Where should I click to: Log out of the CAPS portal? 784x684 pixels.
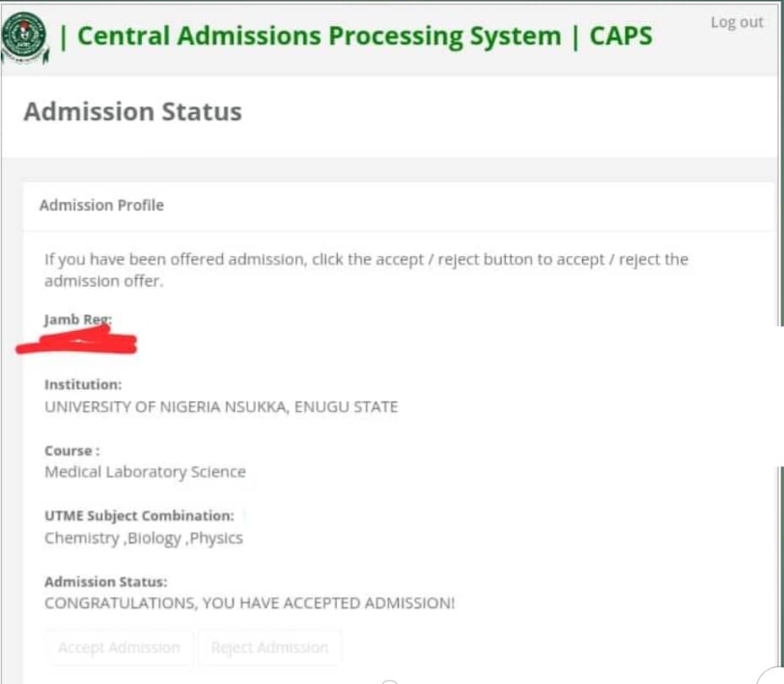point(736,23)
